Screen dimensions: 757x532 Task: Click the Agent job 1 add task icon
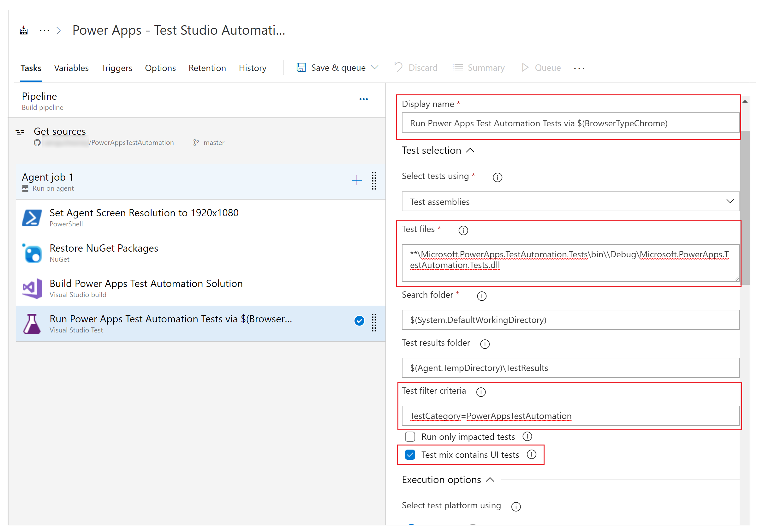pyautogui.click(x=357, y=178)
